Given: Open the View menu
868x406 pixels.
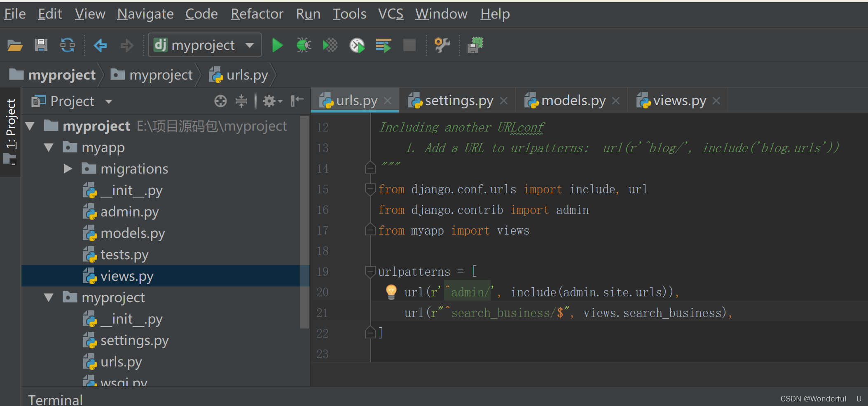Looking at the screenshot, I should click(90, 14).
